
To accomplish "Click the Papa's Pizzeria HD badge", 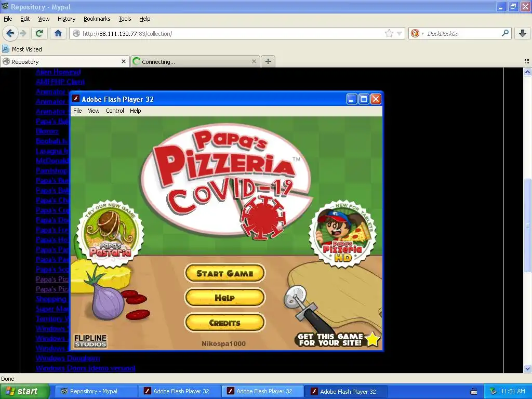I will (x=343, y=234).
